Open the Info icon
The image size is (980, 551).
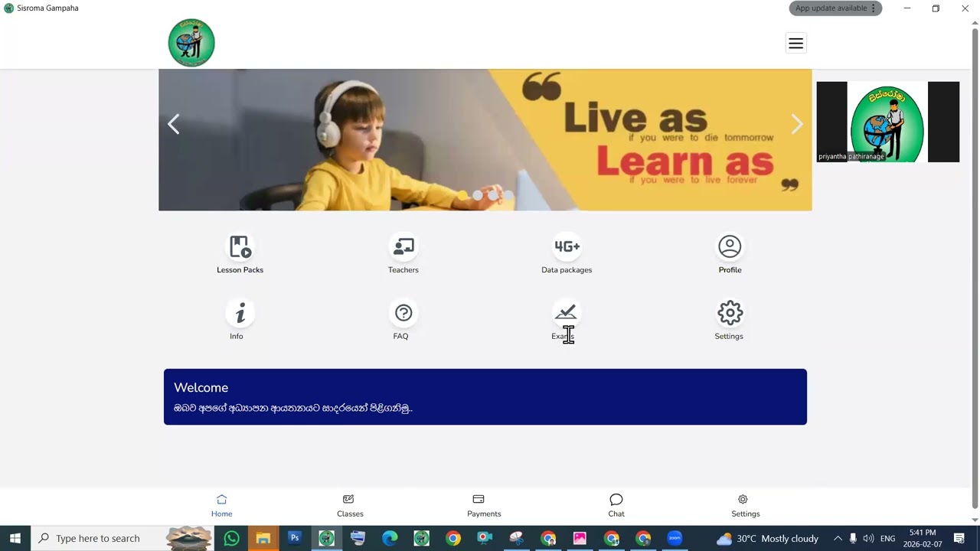tap(240, 313)
